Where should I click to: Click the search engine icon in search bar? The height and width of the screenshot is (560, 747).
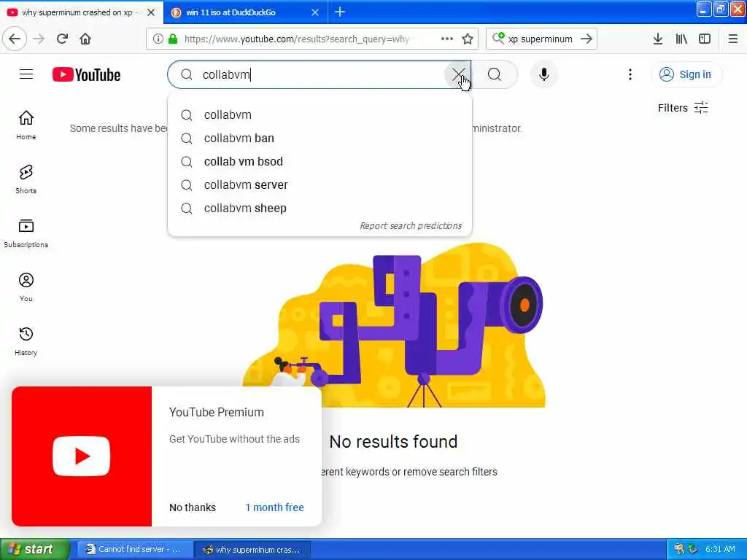pyautogui.click(x=498, y=38)
